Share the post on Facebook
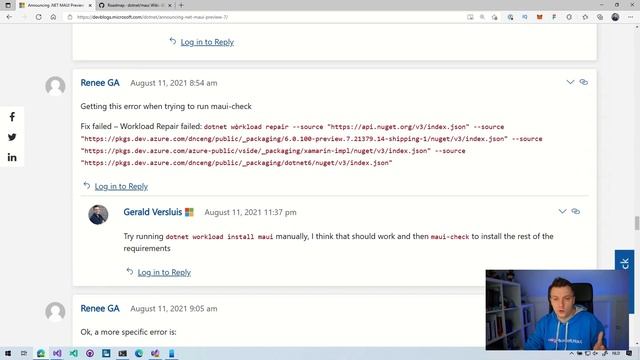The width and height of the screenshot is (640, 360). tap(12, 117)
